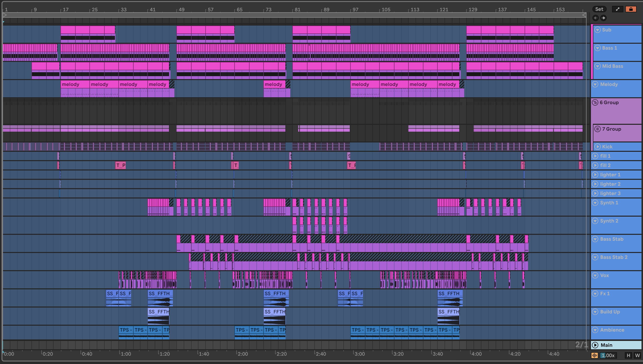Click the Main track unfold icon

[595, 345]
